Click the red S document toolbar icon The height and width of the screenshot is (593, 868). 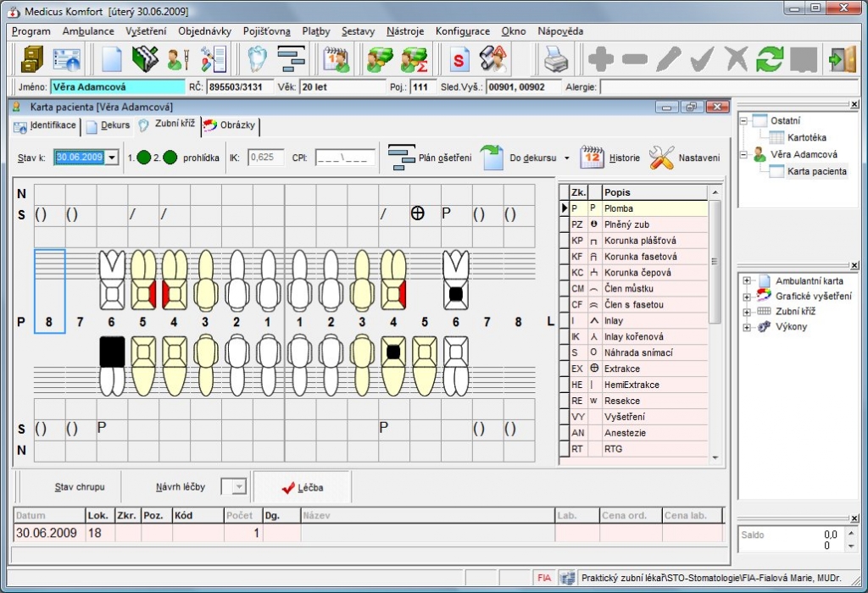click(x=459, y=59)
